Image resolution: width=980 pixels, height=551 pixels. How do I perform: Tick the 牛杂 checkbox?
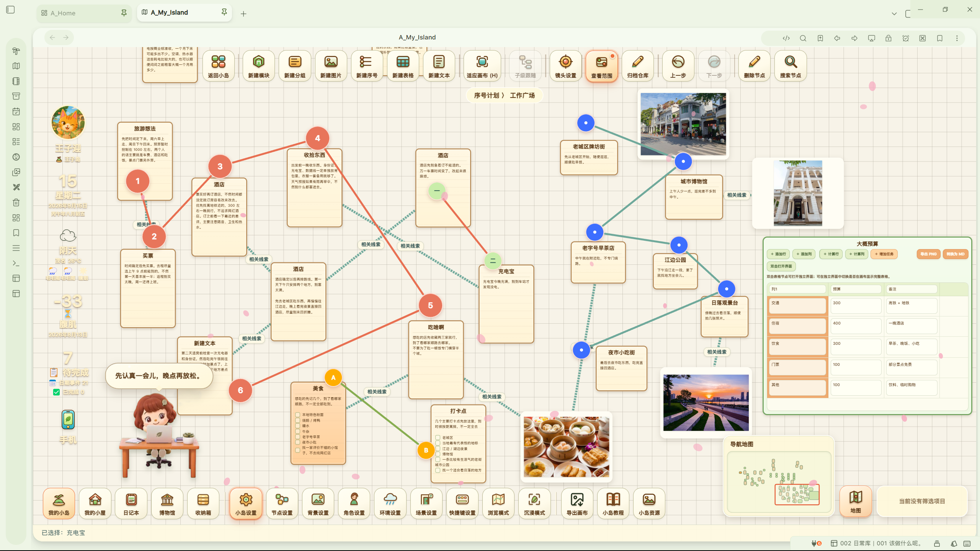297,431
